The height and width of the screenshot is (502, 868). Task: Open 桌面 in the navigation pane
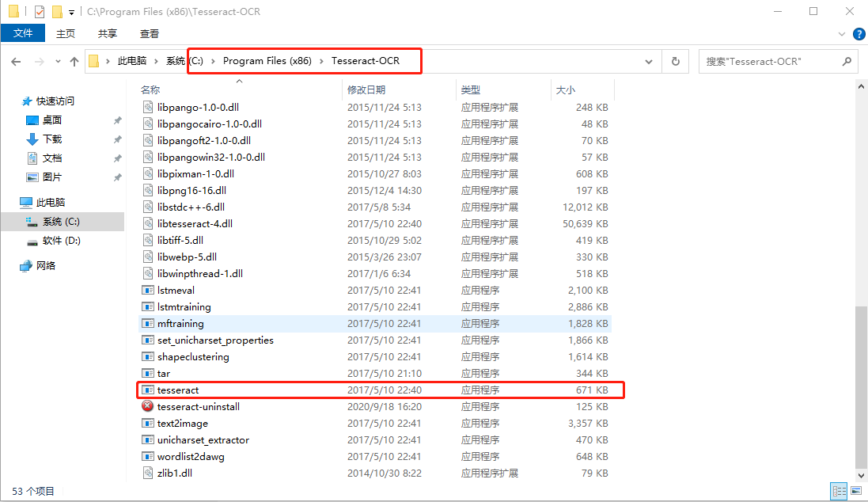click(x=52, y=120)
